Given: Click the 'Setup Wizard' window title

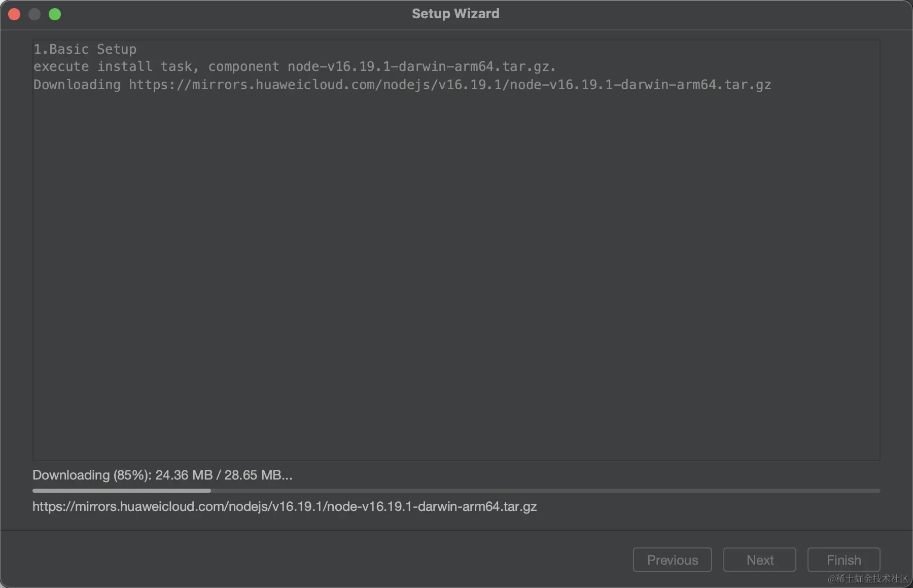Looking at the screenshot, I should (x=455, y=14).
